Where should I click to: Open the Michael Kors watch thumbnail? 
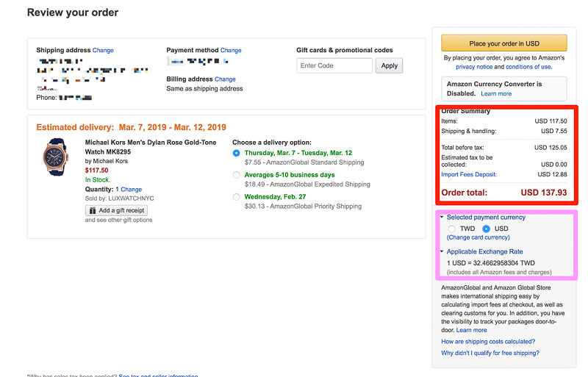tap(56, 157)
